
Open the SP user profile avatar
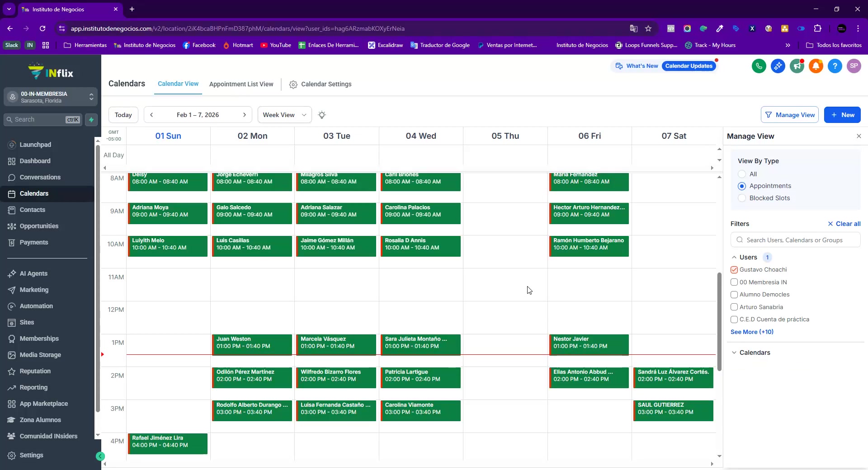click(x=854, y=66)
